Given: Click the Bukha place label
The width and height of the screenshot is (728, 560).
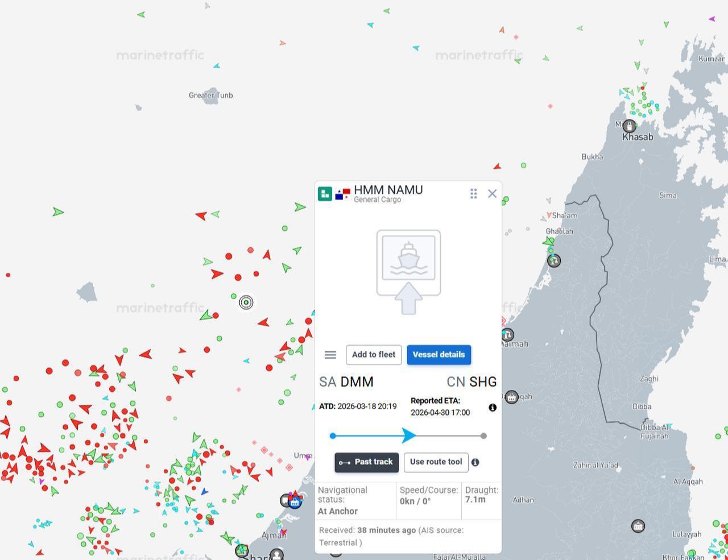Looking at the screenshot, I should (592, 157).
